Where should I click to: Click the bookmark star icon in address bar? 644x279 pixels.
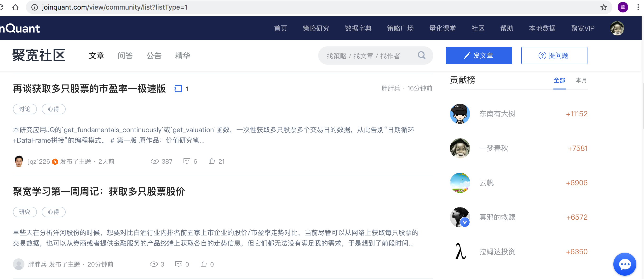tap(604, 7)
